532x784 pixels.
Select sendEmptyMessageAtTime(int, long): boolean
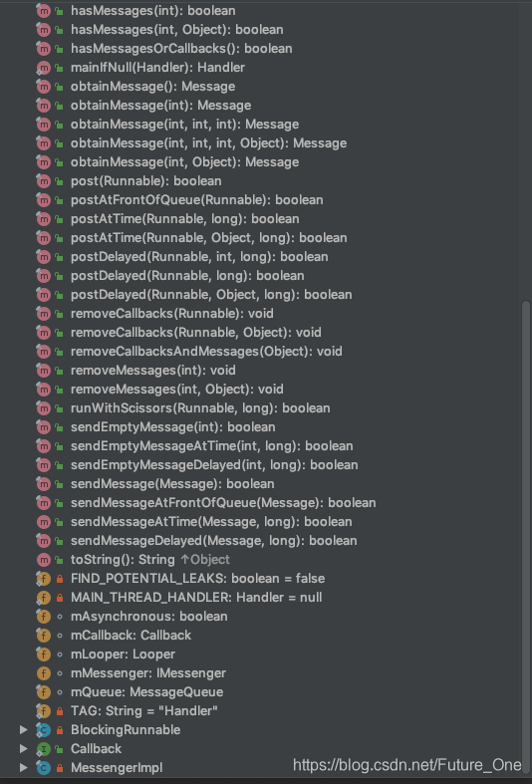point(211,446)
